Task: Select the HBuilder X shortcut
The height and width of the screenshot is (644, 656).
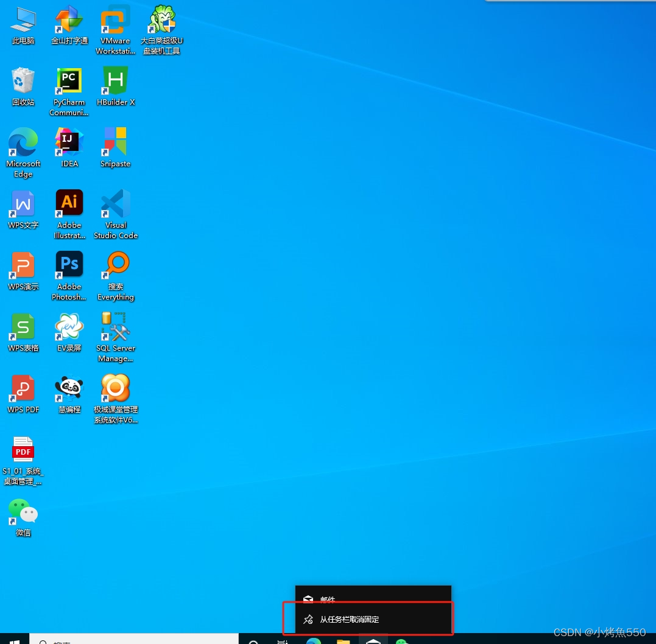Action: pyautogui.click(x=116, y=86)
